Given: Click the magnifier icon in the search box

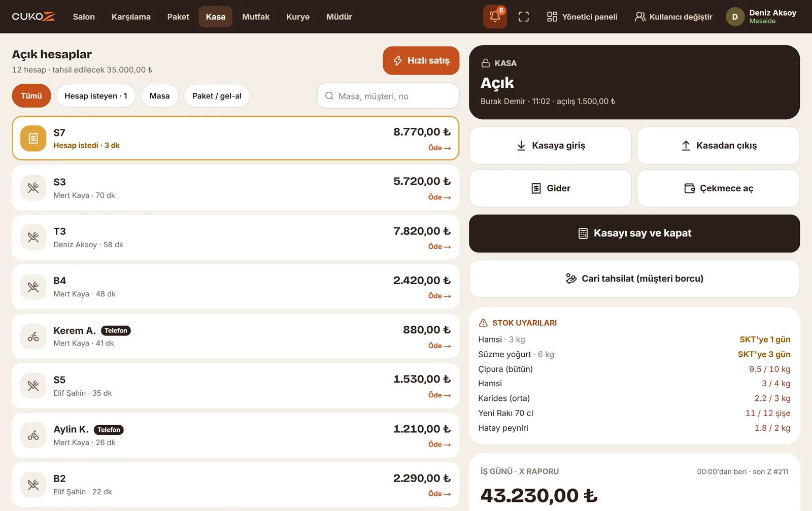Looking at the screenshot, I should click(x=329, y=96).
